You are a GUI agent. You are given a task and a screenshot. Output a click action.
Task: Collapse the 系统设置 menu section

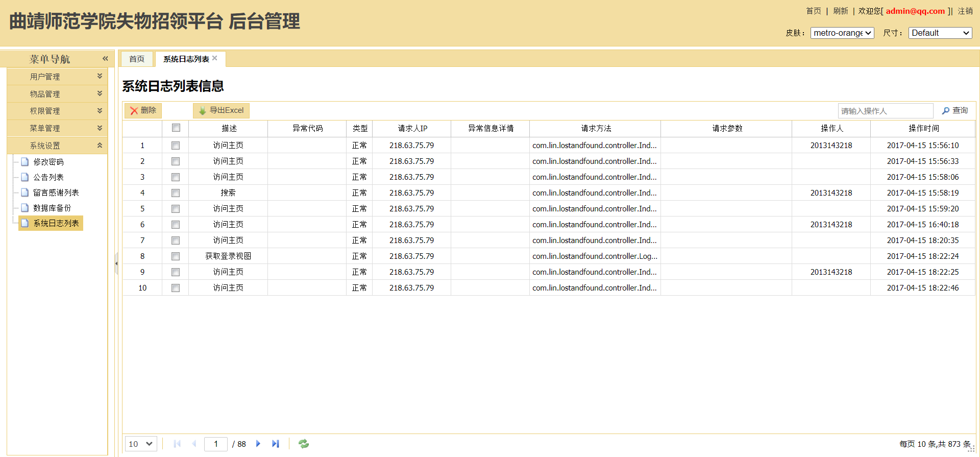pyautogui.click(x=57, y=146)
